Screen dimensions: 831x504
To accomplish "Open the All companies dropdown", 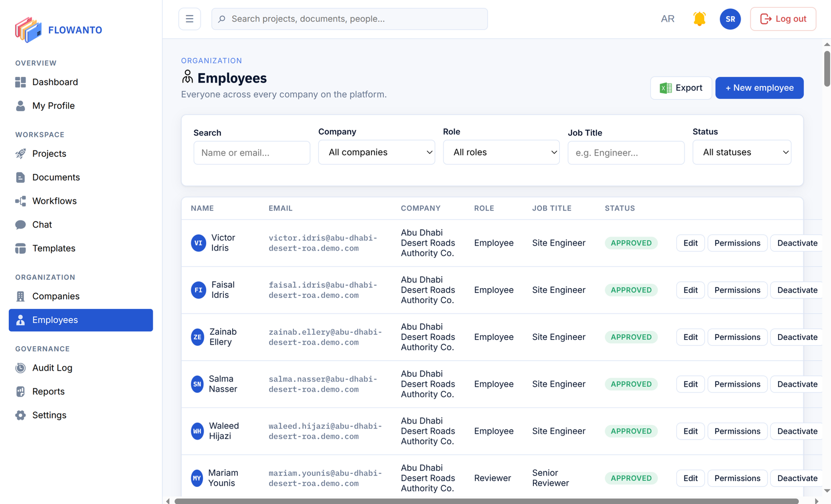I will click(x=377, y=152).
